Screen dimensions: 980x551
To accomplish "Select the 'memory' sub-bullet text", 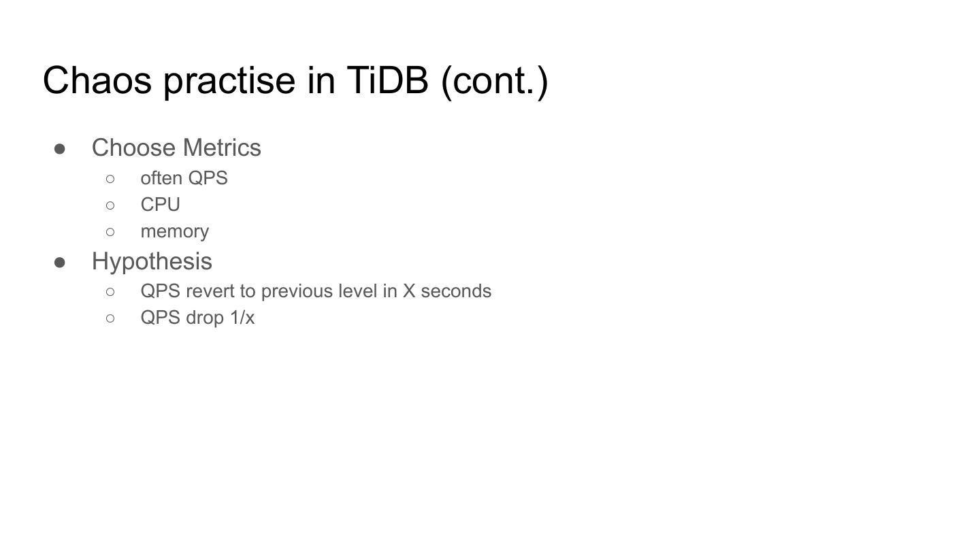I will [174, 231].
